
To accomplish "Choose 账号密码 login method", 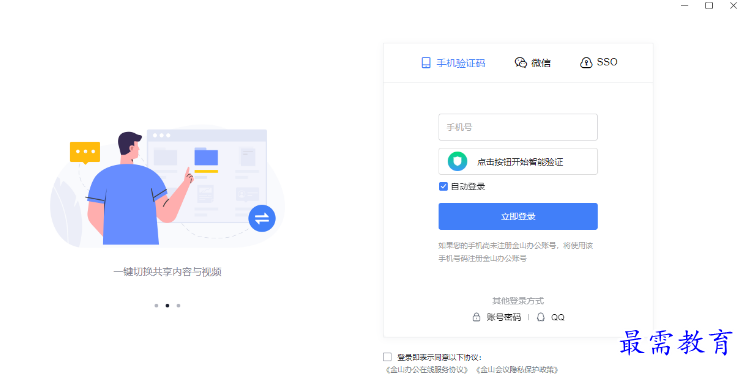I will (497, 317).
